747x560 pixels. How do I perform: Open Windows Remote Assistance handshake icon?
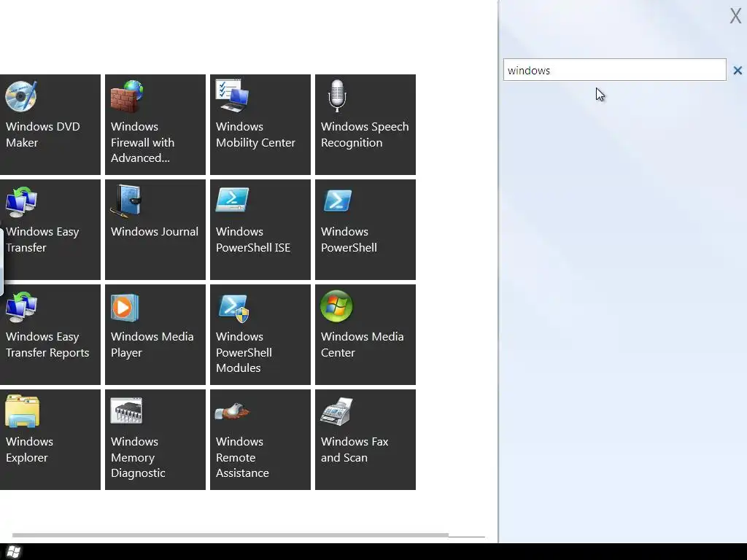pyautogui.click(x=232, y=411)
